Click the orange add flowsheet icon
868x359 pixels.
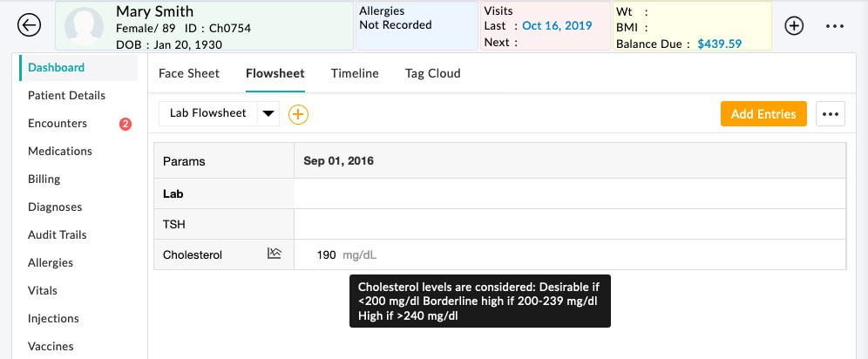pyautogui.click(x=298, y=113)
